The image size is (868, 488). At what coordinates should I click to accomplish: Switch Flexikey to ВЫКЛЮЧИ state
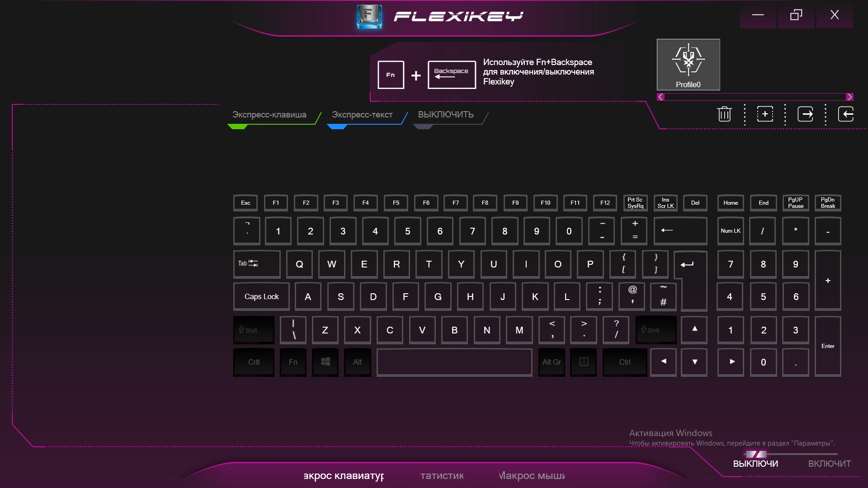755,464
